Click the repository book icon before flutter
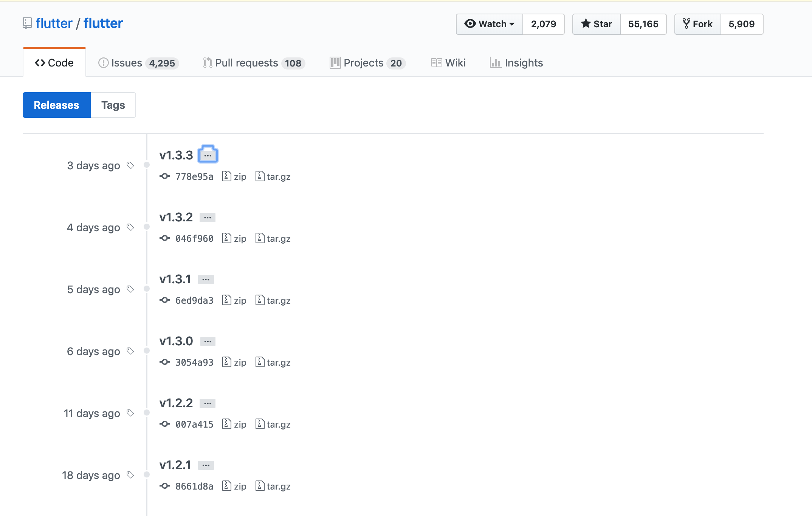The height and width of the screenshot is (516, 812). [x=27, y=23]
